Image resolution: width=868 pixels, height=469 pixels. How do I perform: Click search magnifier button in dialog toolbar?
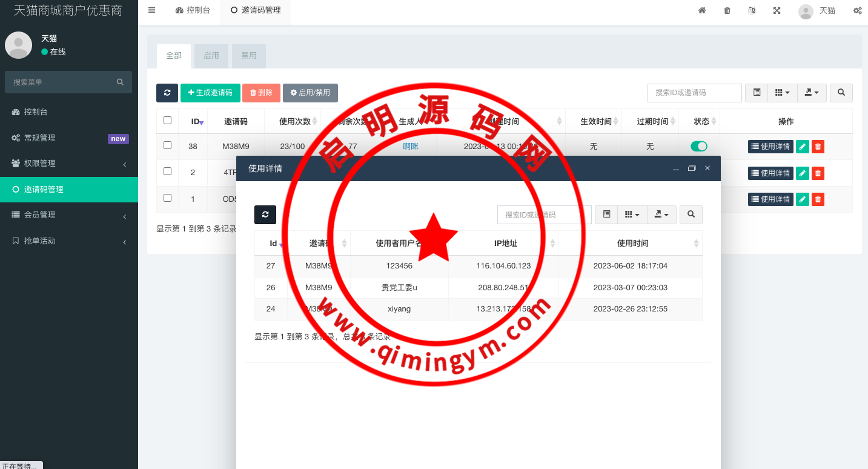coord(691,215)
